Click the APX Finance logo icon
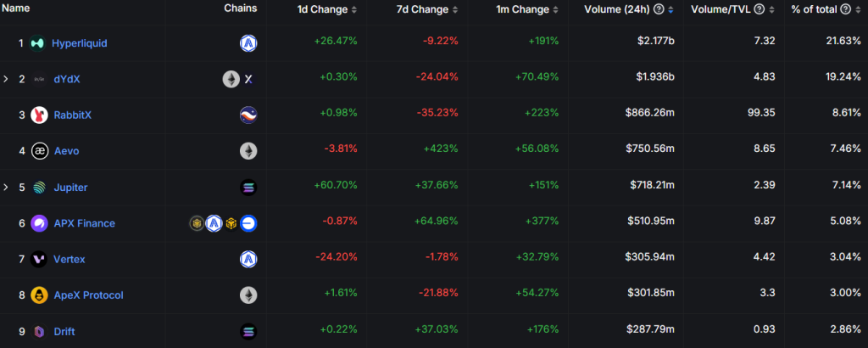868x348 pixels. coord(38,223)
